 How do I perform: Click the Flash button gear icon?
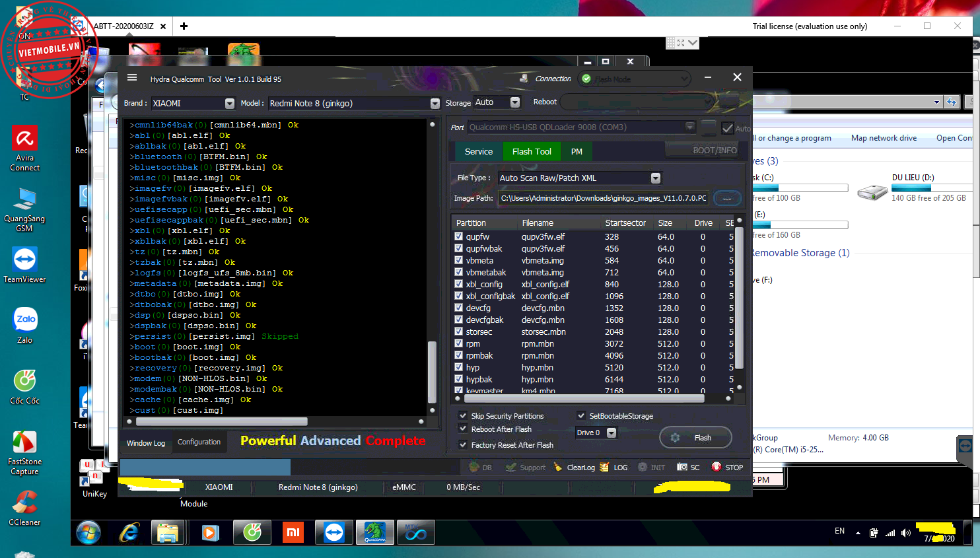click(675, 438)
